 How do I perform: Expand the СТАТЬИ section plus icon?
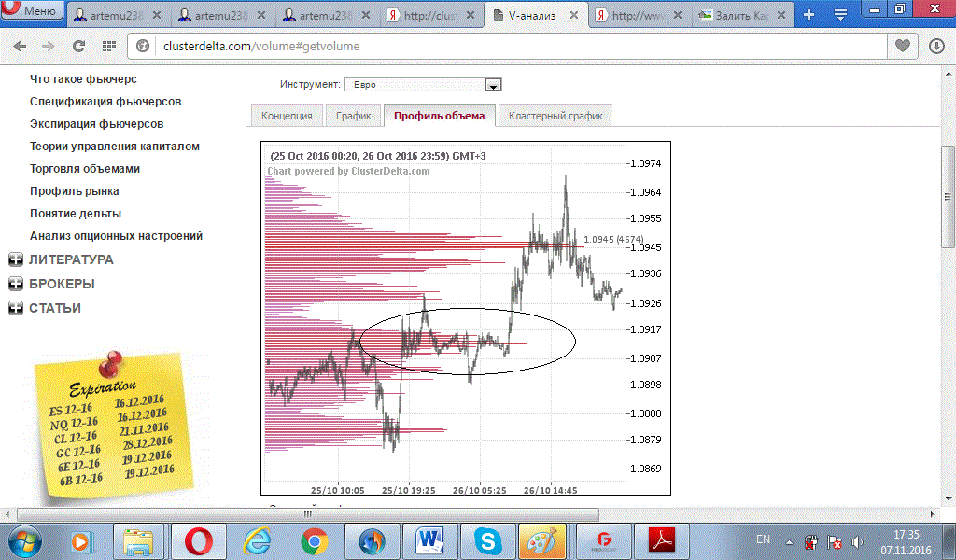coord(16,308)
